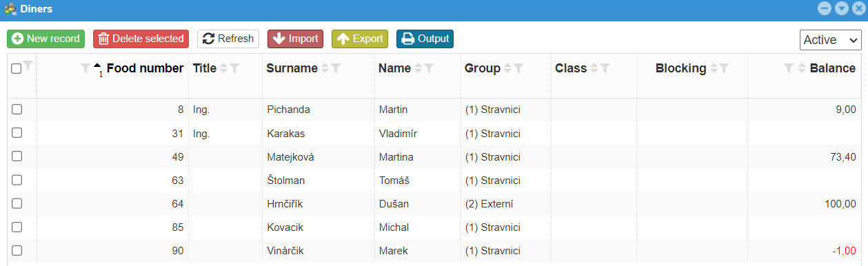Click the Balance column filter icon
This screenshot has width=868, height=266.
coord(789,68)
